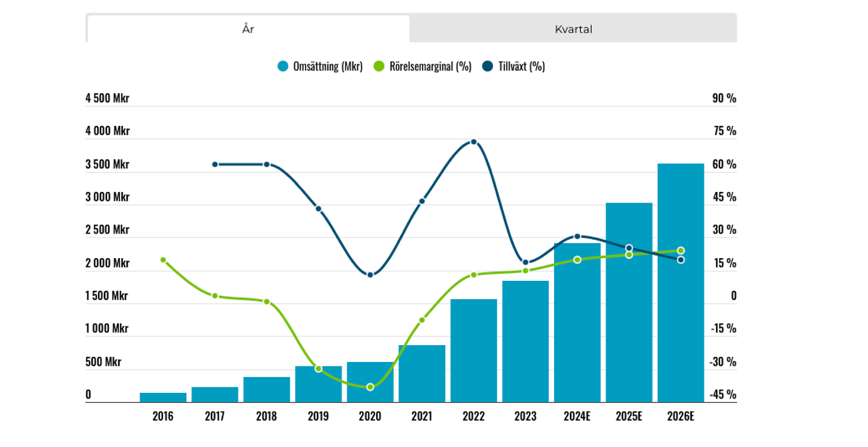Click the green Rörelsemarginal legend dot
The height and width of the screenshot is (447, 868).
pos(379,66)
